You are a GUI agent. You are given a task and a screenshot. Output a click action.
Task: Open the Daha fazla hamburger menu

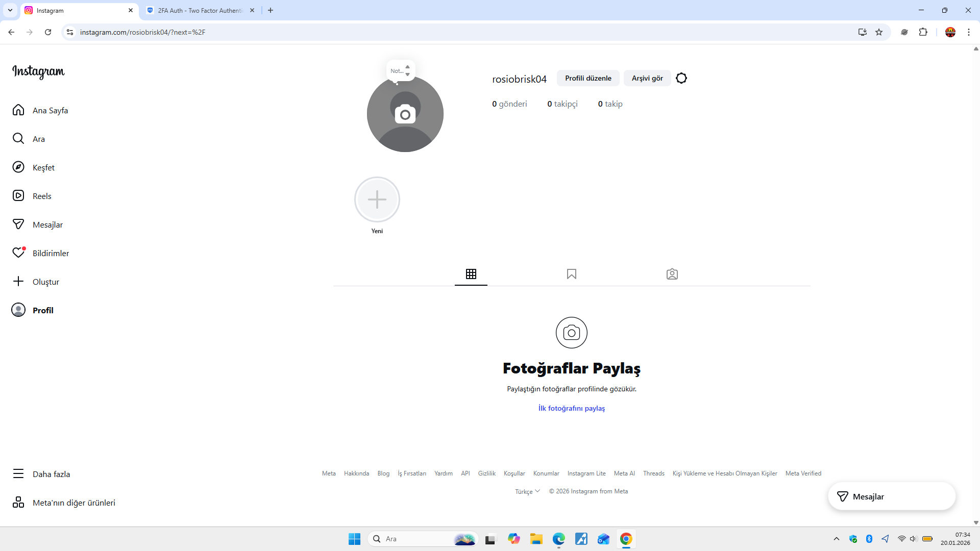[18, 474]
